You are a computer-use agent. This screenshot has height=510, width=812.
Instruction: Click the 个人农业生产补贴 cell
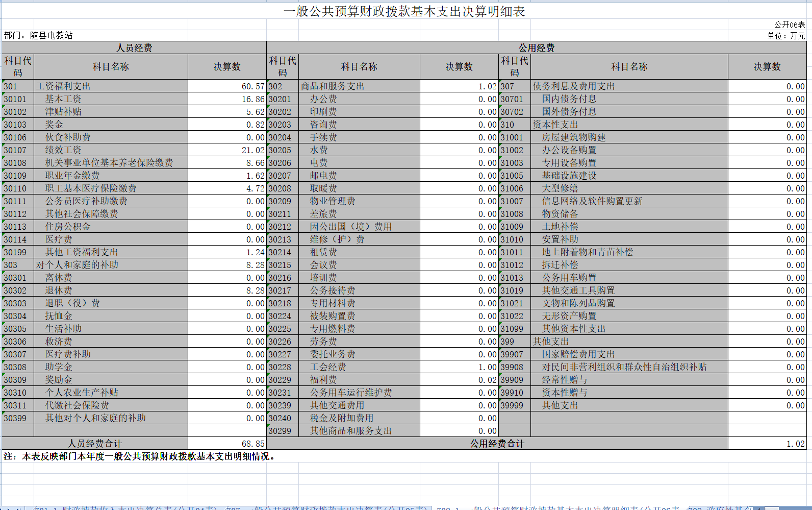tap(111, 393)
